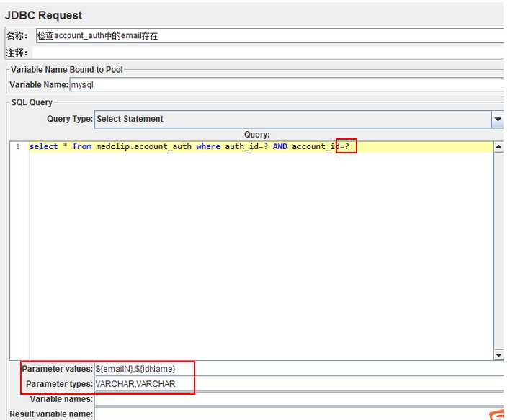Click the Variable names input field
Image resolution: width=510 pixels, height=420 pixels.
(299, 399)
